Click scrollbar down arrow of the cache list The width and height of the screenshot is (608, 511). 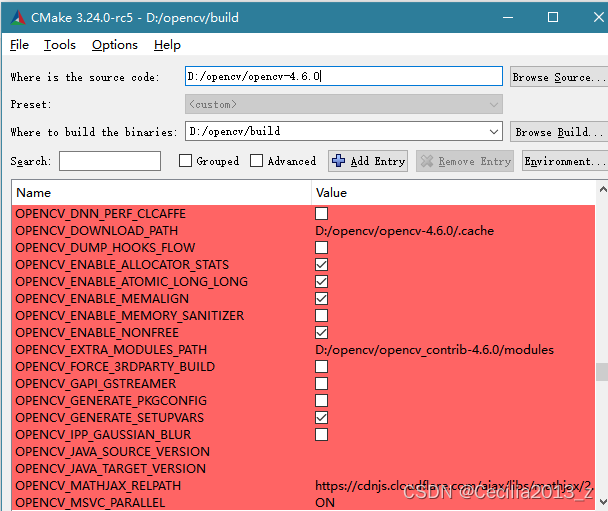click(603, 502)
